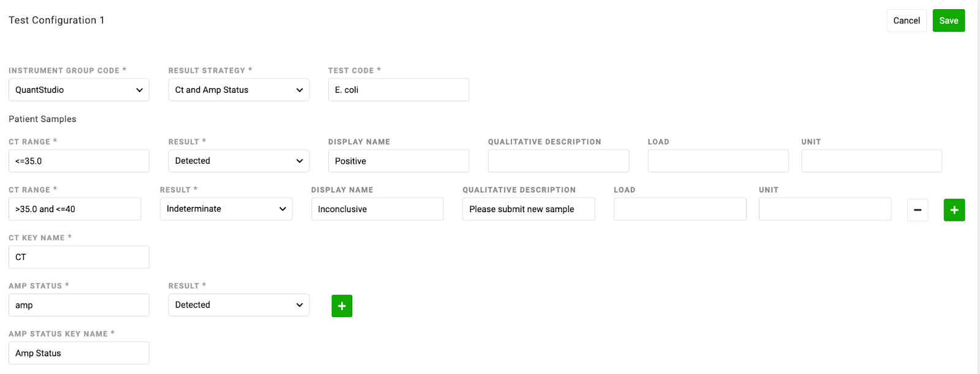
Task: Click the Please submit new sample description field
Action: 529,208
